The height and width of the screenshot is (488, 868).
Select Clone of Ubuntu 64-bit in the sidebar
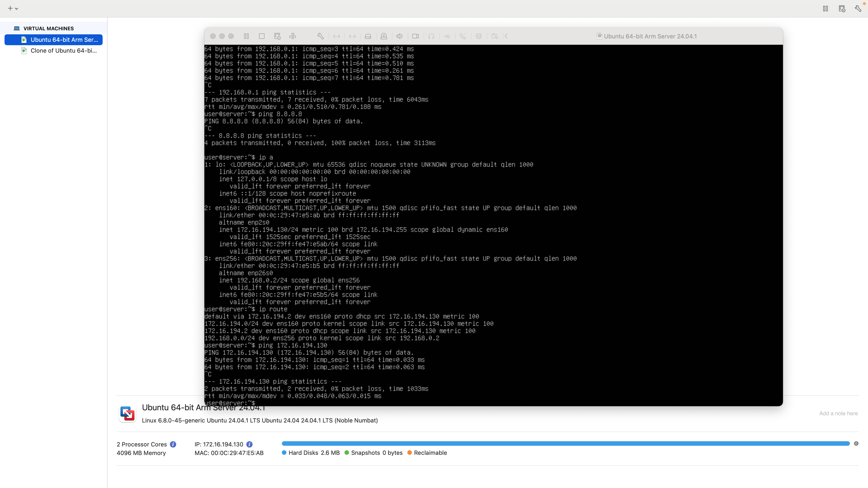54,51
